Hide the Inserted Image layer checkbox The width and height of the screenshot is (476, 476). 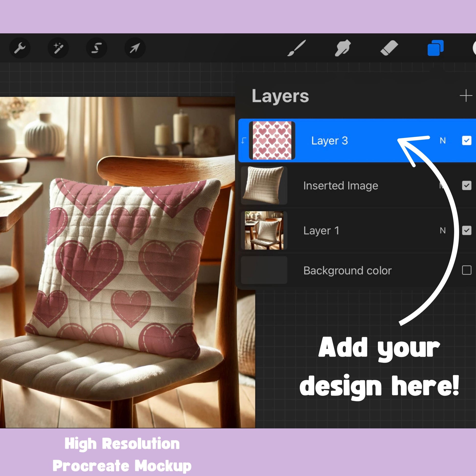[466, 185]
